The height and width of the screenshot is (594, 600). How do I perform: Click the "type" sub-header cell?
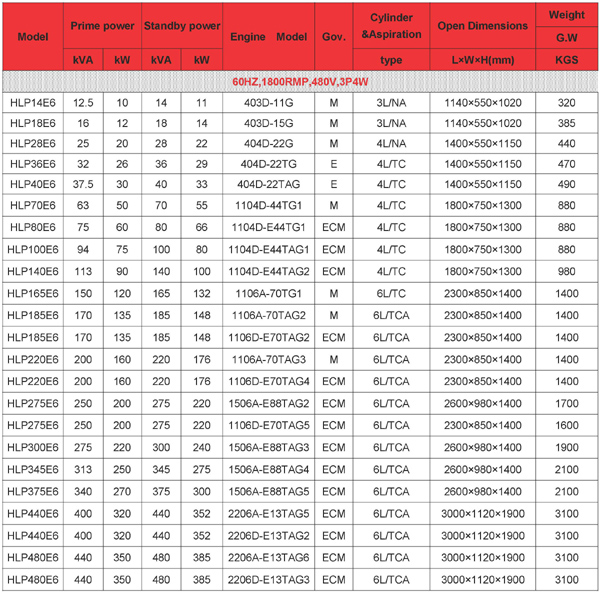coord(391,60)
